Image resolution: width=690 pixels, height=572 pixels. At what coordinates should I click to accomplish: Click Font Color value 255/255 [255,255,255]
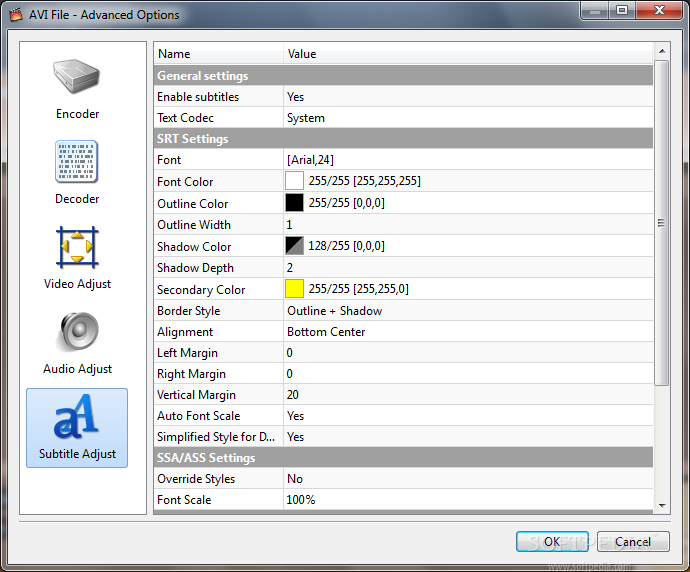[x=364, y=180]
